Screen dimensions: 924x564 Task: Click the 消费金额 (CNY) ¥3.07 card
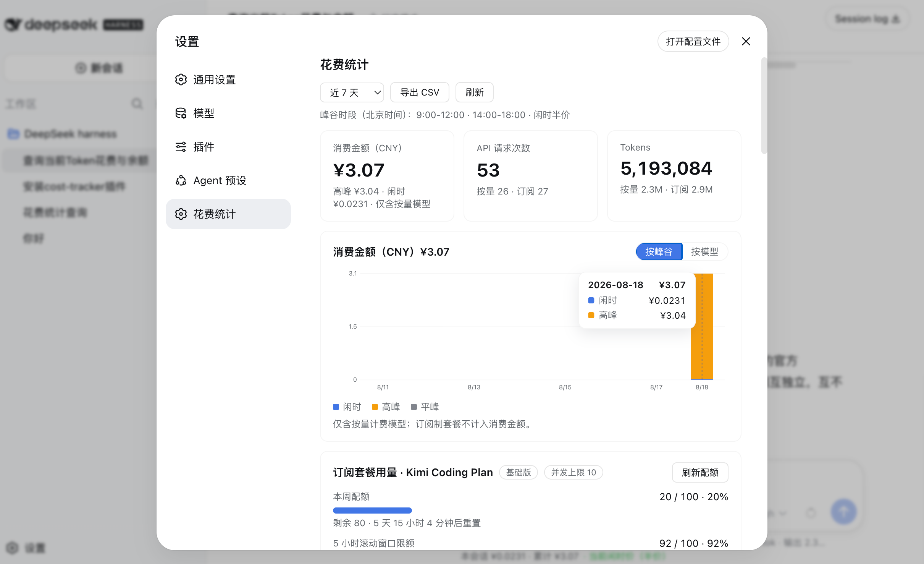(x=387, y=176)
